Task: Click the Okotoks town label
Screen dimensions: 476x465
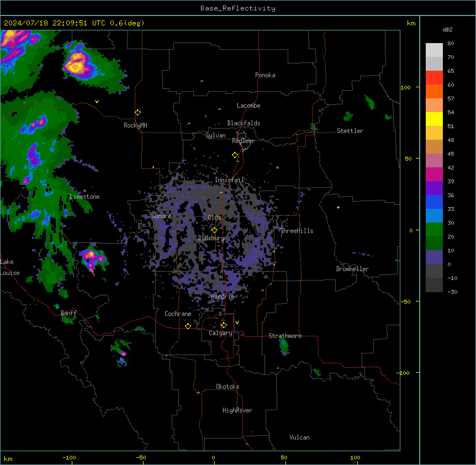Action: 228,387
